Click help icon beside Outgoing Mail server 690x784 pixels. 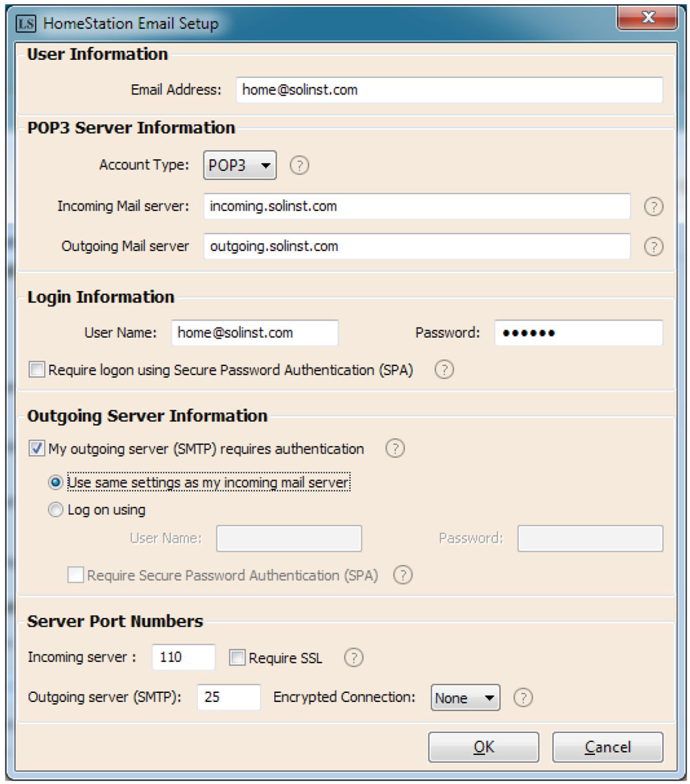654,246
